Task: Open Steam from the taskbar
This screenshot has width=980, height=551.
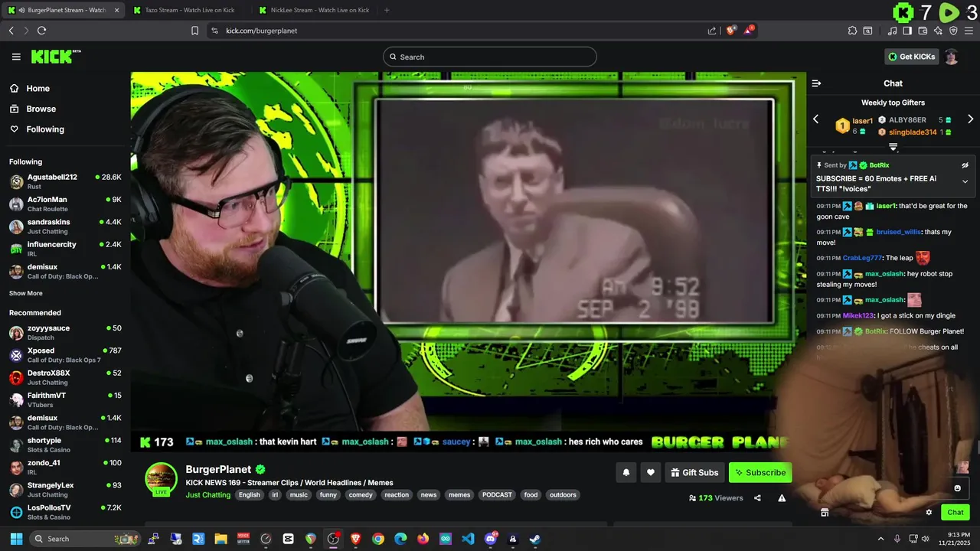Action: coord(534,539)
